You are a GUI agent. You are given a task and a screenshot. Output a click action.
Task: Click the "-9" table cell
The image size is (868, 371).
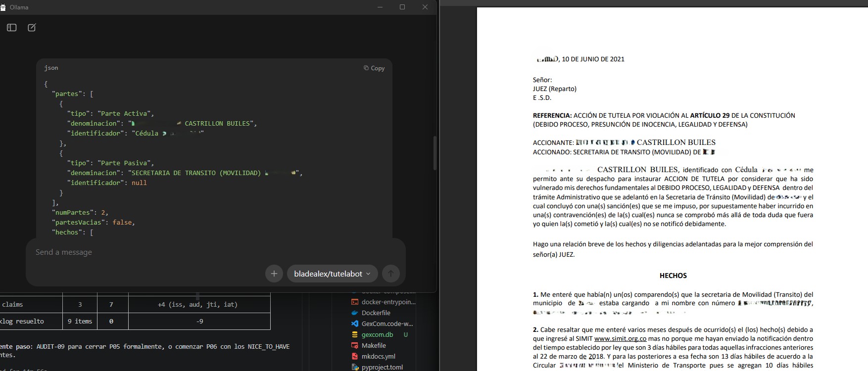(x=199, y=321)
